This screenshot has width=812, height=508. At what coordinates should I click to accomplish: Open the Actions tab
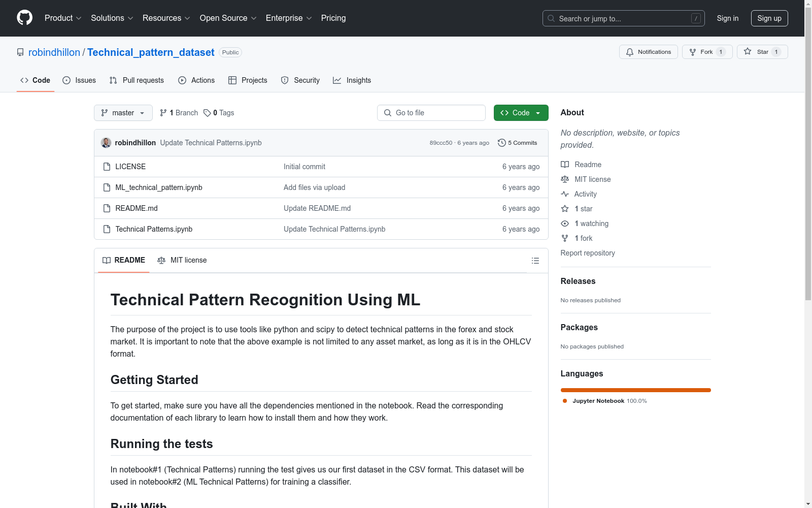coord(196,80)
